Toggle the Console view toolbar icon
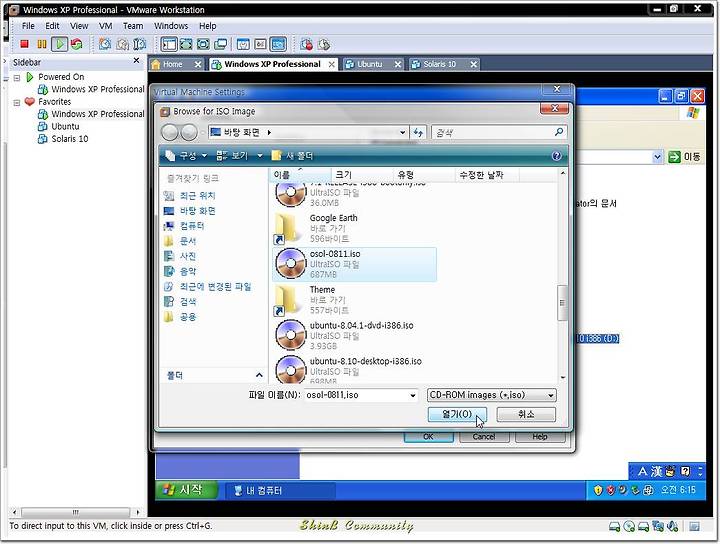720x544 pixels. (x=278, y=44)
